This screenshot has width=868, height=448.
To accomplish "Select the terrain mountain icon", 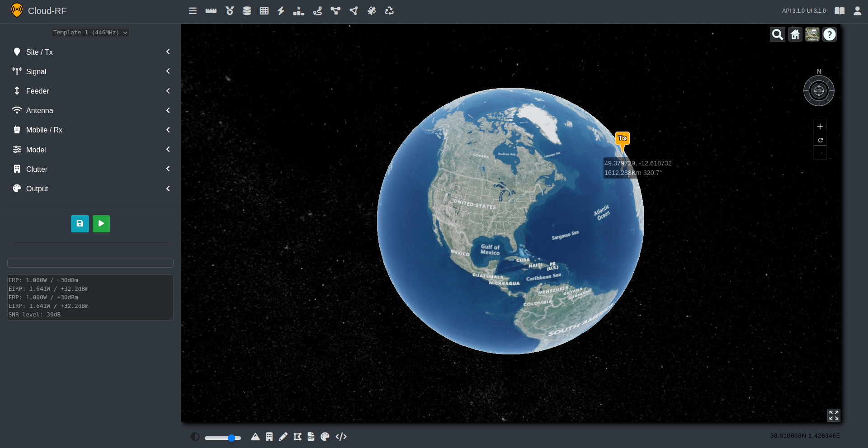I will tap(255, 437).
